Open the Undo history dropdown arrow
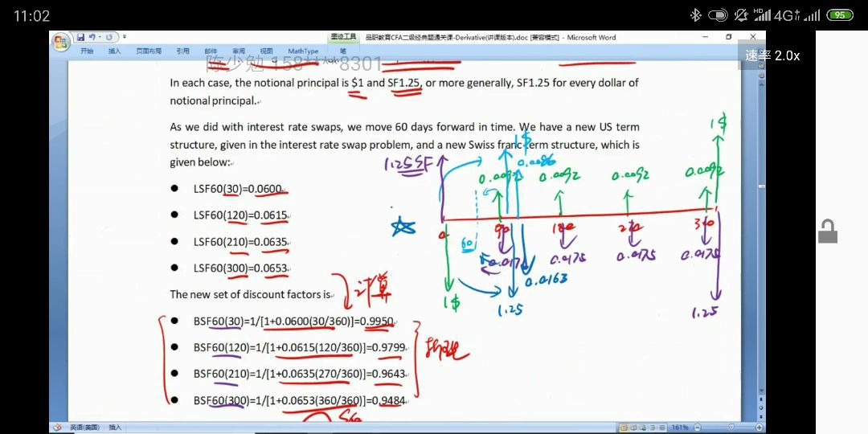 click(x=100, y=37)
